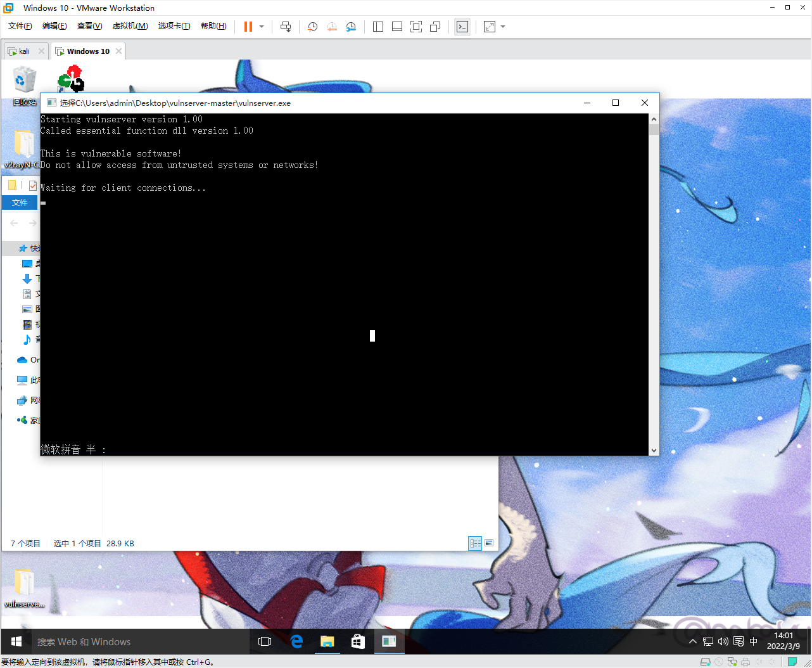Viewport: 812px width, 668px height.
Task: Select the Downloads arrow item in the Explorer sidebar
Action: [x=27, y=279]
